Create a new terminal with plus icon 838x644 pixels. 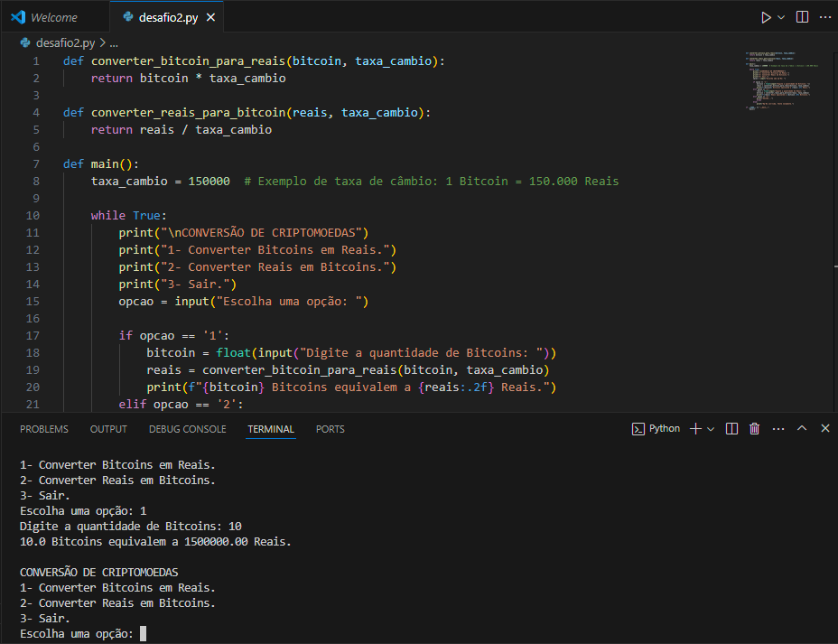tap(695, 429)
